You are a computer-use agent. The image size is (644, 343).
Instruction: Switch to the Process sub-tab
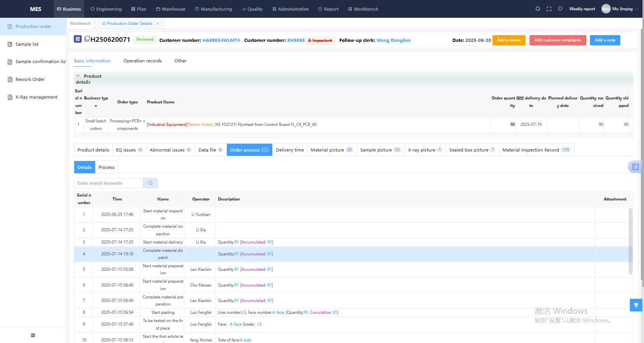[107, 167]
